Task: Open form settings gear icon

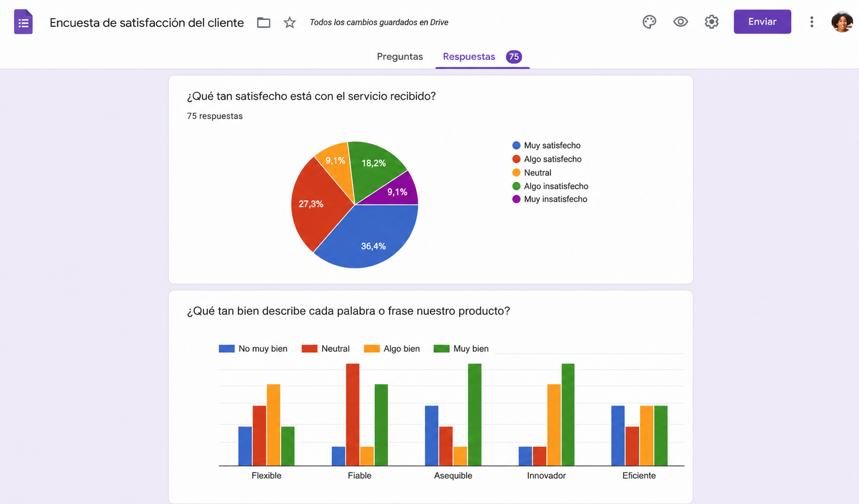Action: pyautogui.click(x=712, y=22)
